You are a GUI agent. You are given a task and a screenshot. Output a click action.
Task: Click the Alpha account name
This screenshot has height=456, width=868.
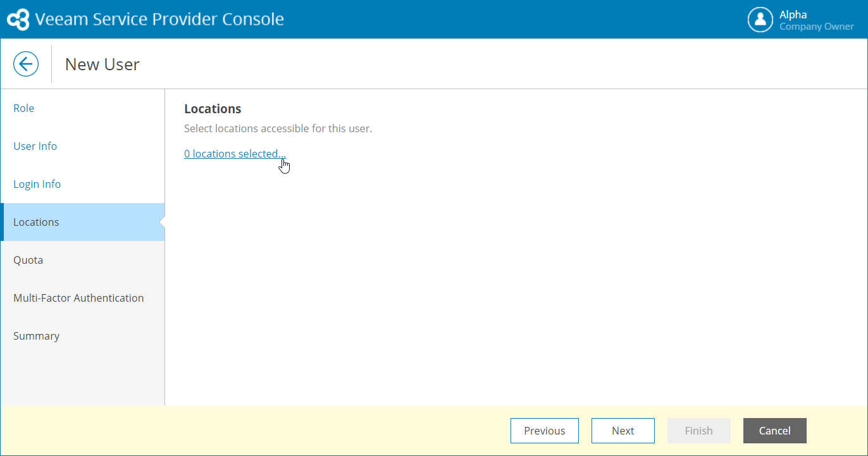793,15
